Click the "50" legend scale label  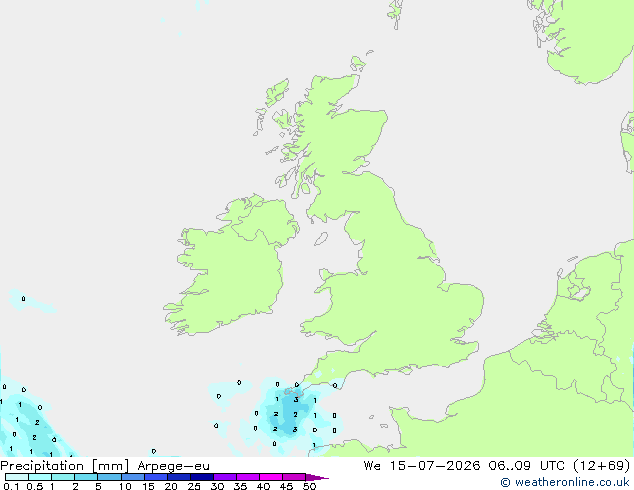[x=310, y=486]
